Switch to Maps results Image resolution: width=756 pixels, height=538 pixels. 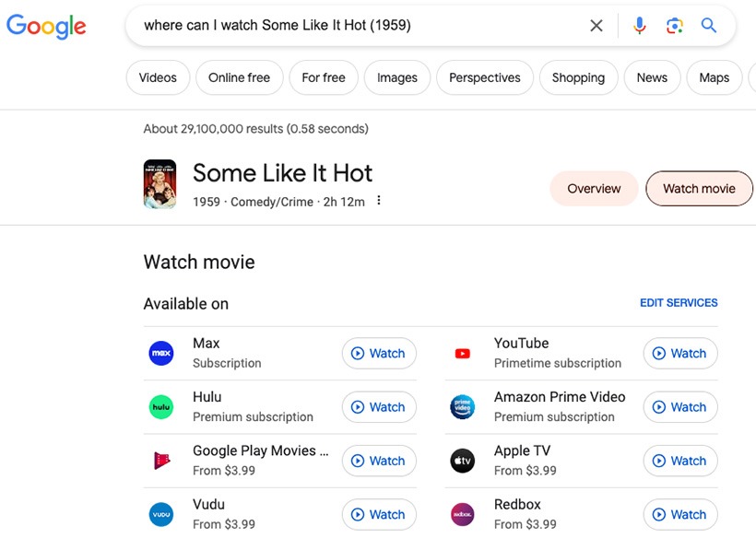(715, 77)
